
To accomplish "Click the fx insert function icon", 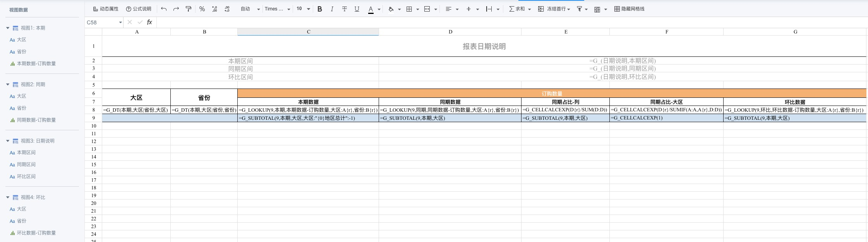I will pos(149,22).
